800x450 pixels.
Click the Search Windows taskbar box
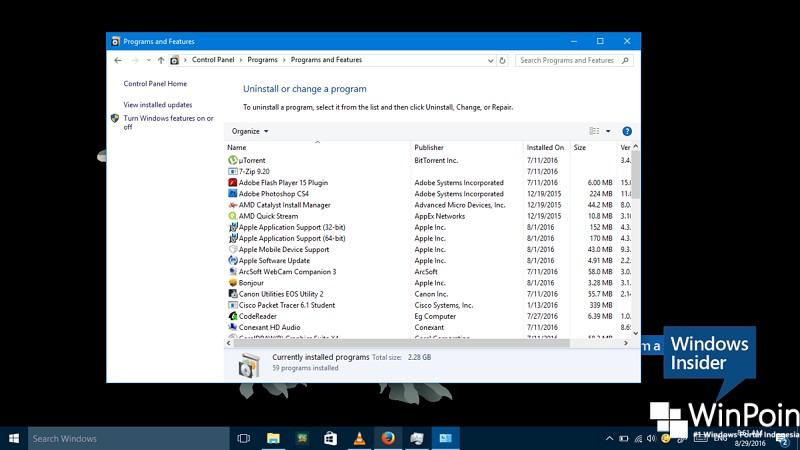[x=129, y=438]
